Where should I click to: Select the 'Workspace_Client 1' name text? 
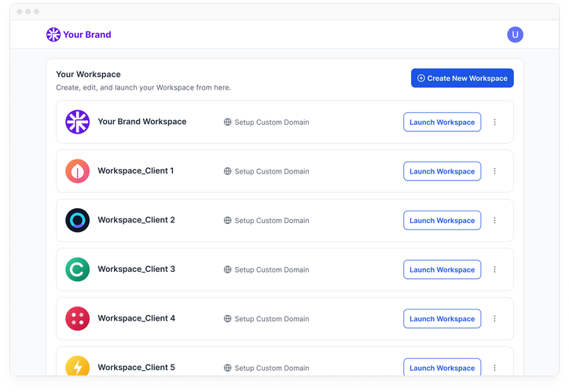coord(136,170)
